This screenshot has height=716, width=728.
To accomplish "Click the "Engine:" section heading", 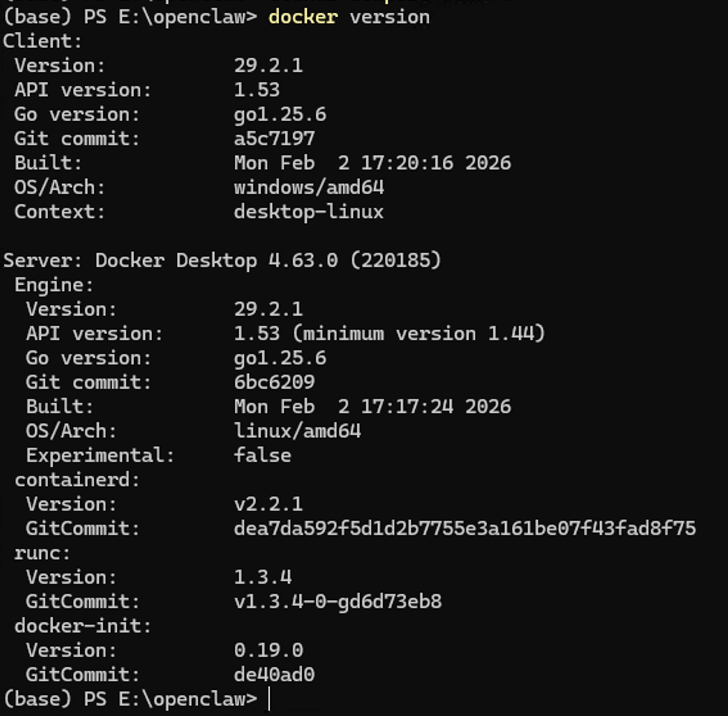I will [x=55, y=285].
